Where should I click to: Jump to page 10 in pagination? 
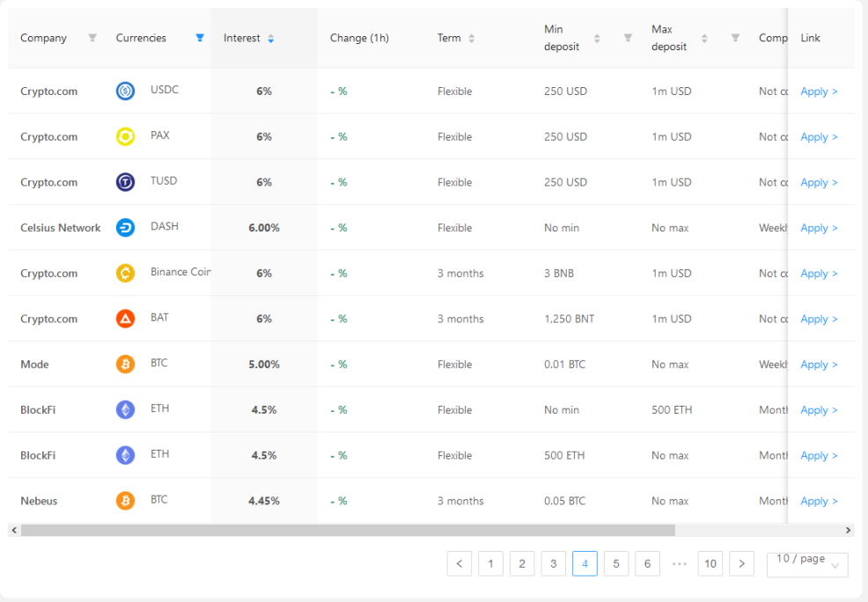click(710, 564)
